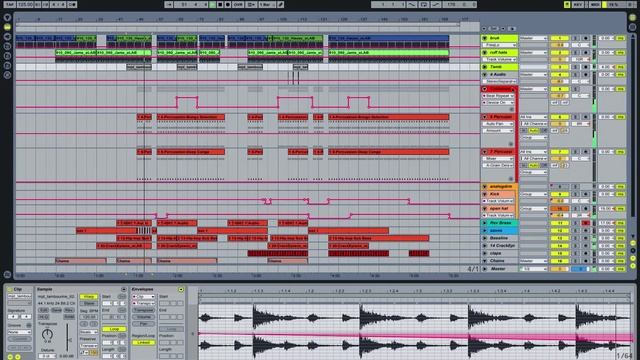Screen dimensions: 640x360
Task: Hide Sample box with its round toggle
Action: point(124,289)
